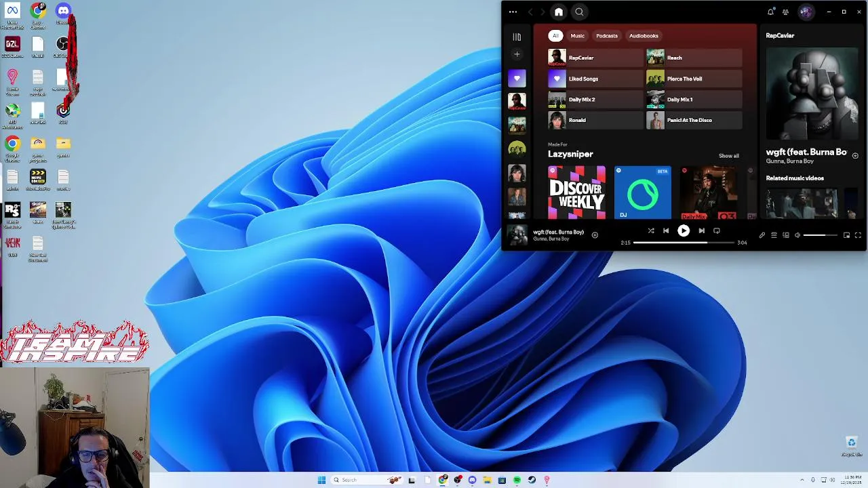Open the Daily Mix 03 cover
Image resolution: width=868 pixels, height=488 pixels.
[709, 192]
